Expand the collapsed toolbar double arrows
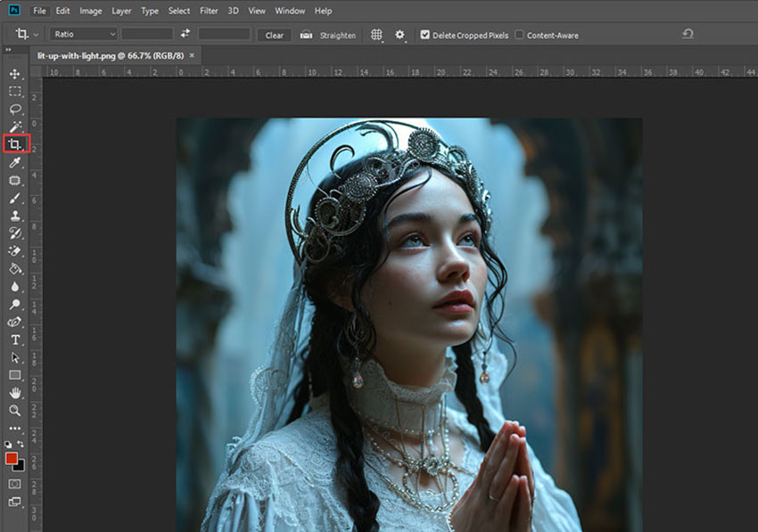 pyautogui.click(x=8, y=49)
